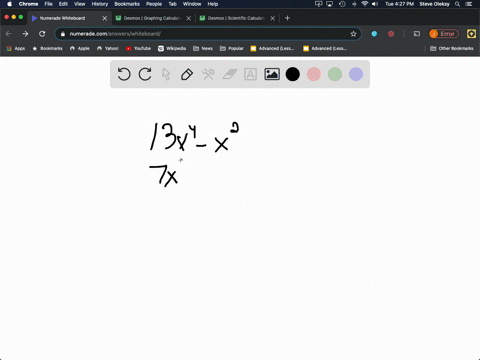The width and height of the screenshot is (480, 360).
Task: Open the Notification Center list icon
Action: [x=470, y=4]
